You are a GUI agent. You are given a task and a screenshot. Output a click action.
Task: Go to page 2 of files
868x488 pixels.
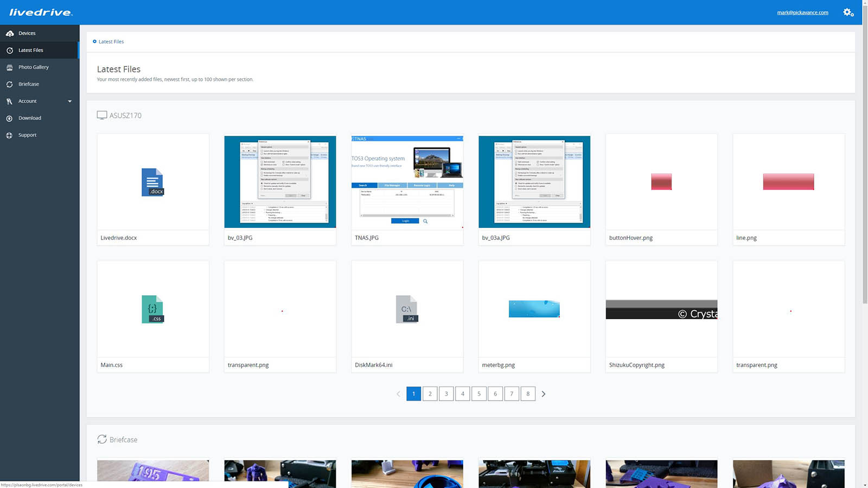click(x=430, y=394)
